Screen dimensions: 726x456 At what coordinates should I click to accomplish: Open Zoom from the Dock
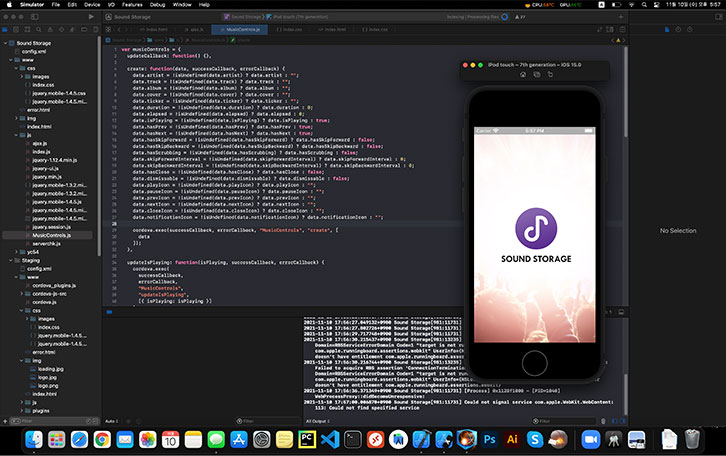click(590, 439)
